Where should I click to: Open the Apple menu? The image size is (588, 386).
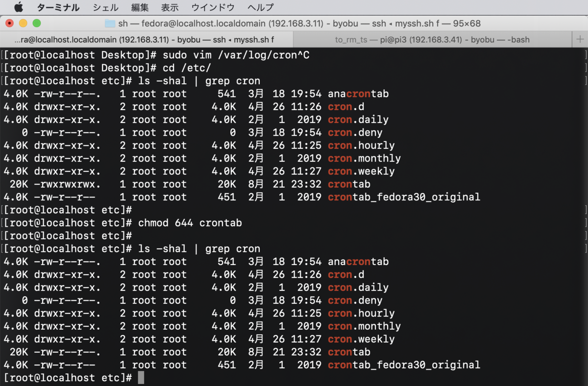[x=18, y=7]
